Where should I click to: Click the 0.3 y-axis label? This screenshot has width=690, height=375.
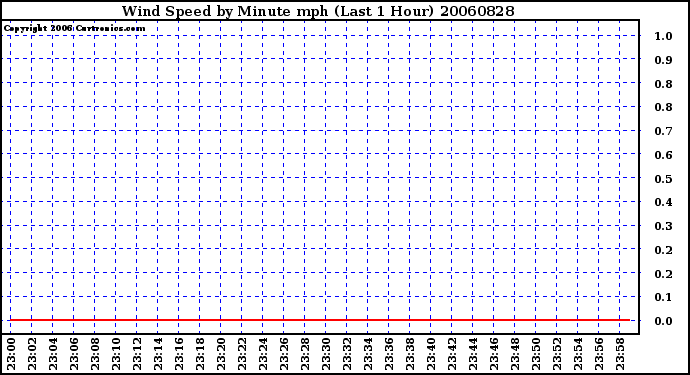click(663, 226)
